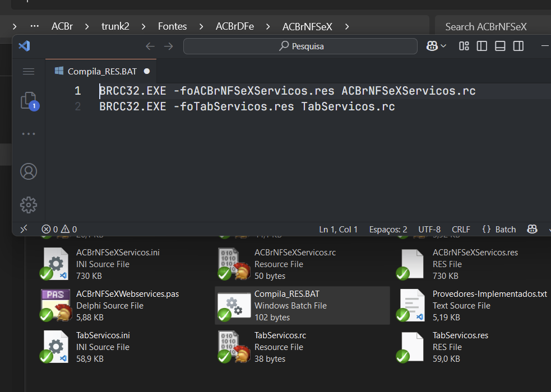Open the Explorer view with badge 1

[29, 101]
